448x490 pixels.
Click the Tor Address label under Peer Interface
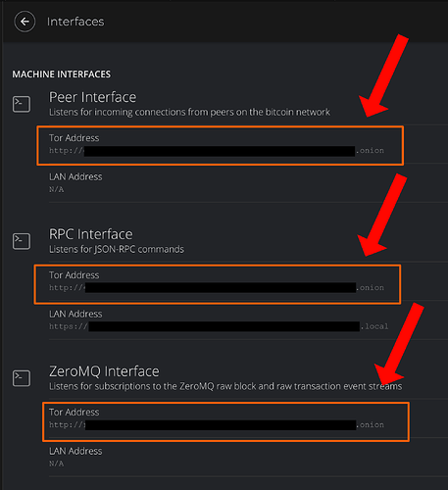pos(74,138)
